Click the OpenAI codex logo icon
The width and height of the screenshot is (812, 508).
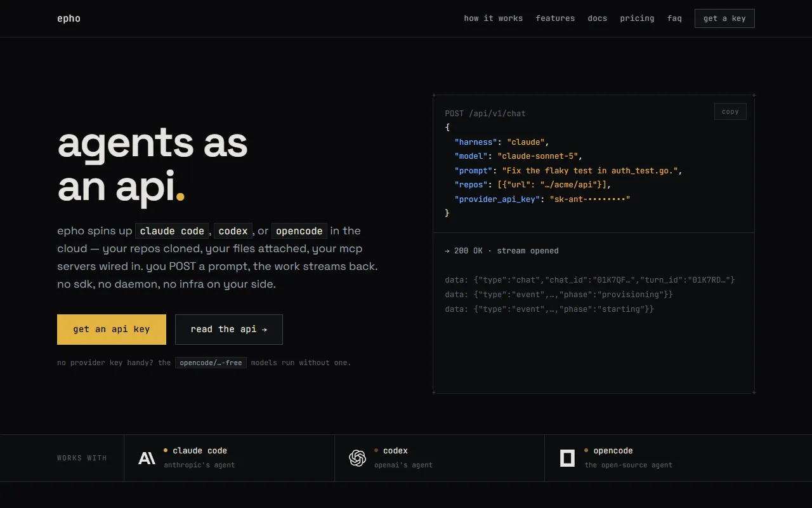[x=358, y=458]
